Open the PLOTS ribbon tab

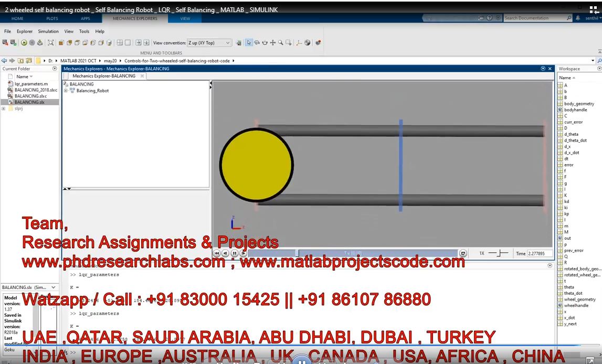[x=52, y=18]
